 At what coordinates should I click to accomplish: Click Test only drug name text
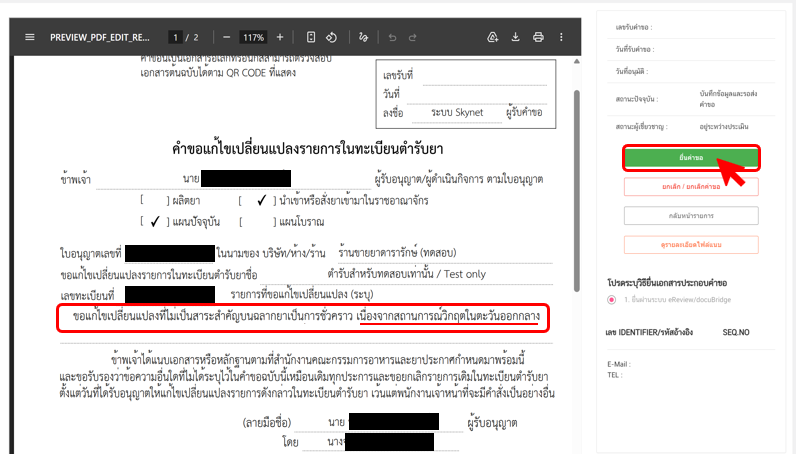[465, 274]
